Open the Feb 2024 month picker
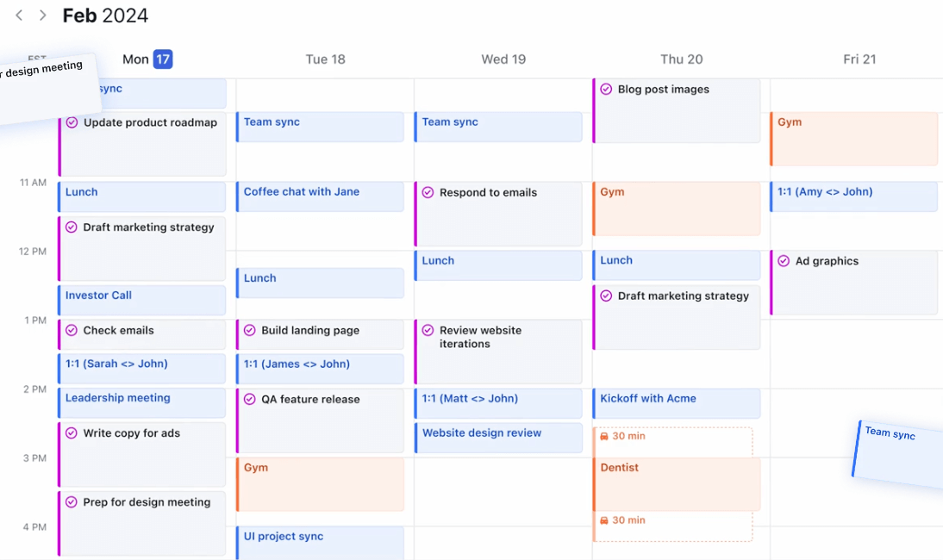 click(x=105, y=15)
